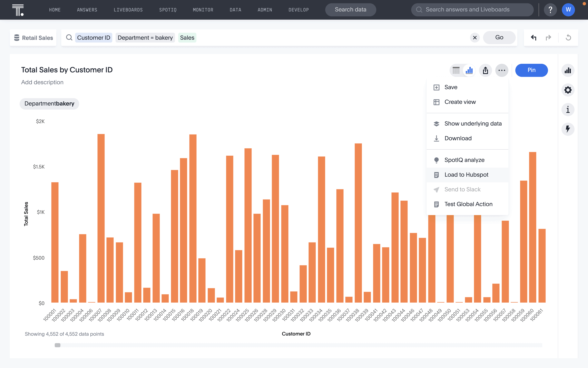Click the bar for customer 100007
Image resolution: width=588 pixels, height=368 pixels.
point(101,218)
